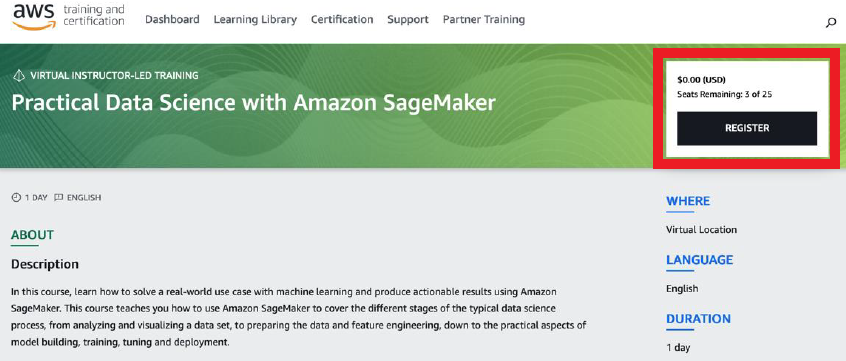This screenshot has width=846, height=361.
Task: Click the REGISTER button
Action: pyautogui.click(x=747, y=128)
